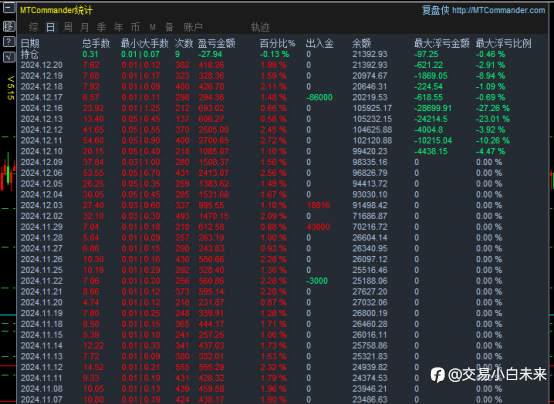This screenshot has width=554, height=404.
Task: Click the 出入金 column header
Action: click(319, 43)
